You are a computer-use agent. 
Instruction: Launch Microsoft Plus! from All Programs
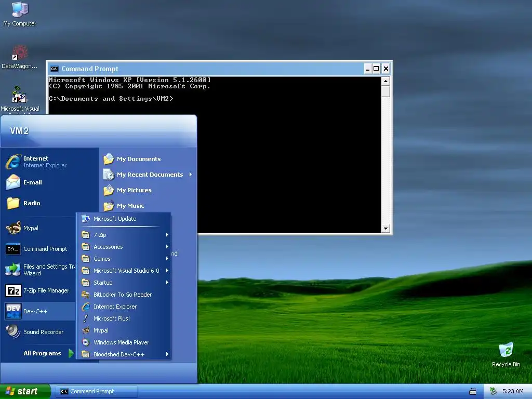(x=124, y=318)
